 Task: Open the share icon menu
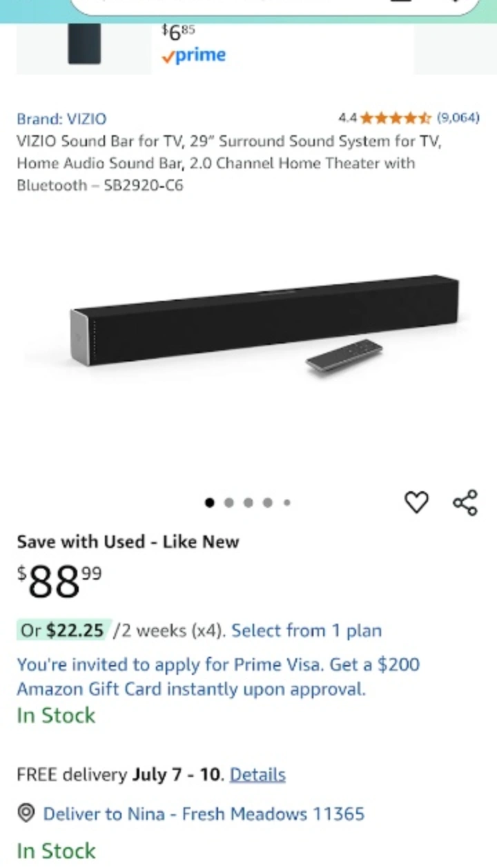pyautogui.click(x=465, y=502)
